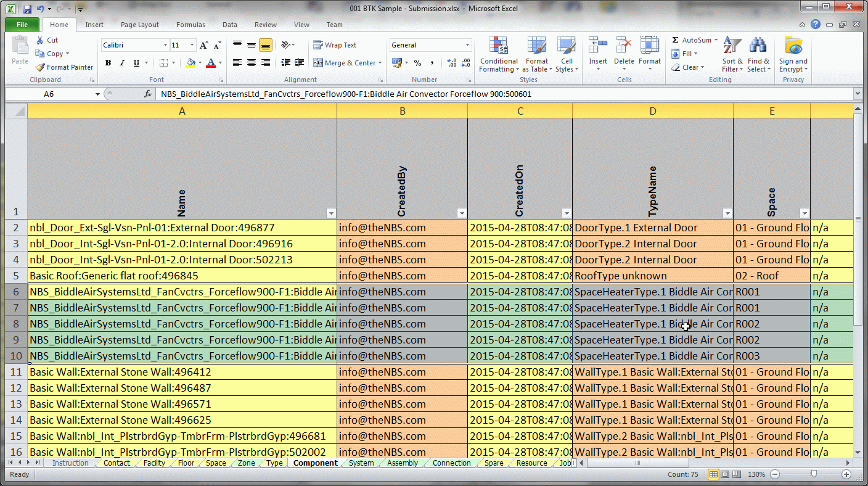The image size is (868, 486).
Task: Switch to the Formulas ribbon tab
Action: point(190,25)
